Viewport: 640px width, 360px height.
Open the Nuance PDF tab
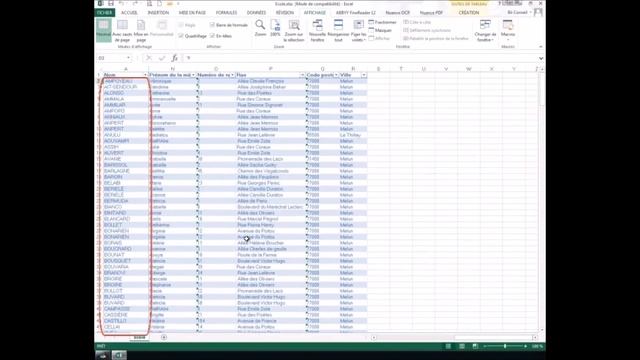431,13
